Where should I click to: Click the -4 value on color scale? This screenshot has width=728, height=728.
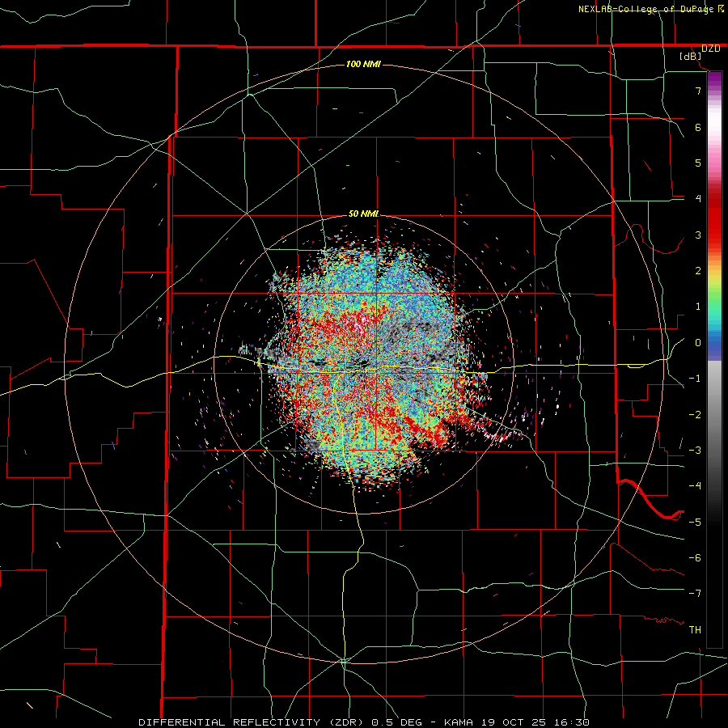(x=695, y=486)
